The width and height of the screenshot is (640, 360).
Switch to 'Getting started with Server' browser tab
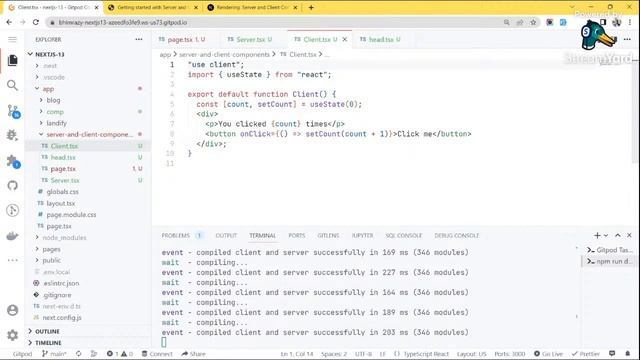pos(152,7)
